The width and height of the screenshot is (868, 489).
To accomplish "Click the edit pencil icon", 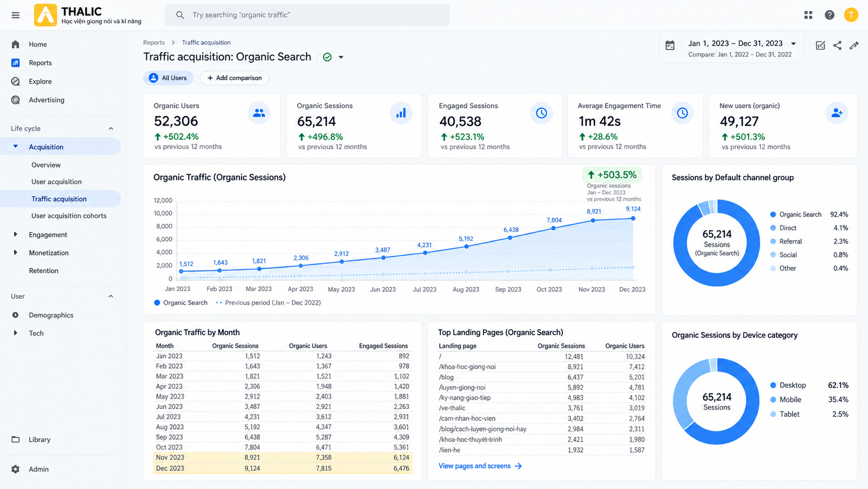I will pos(854,45).
